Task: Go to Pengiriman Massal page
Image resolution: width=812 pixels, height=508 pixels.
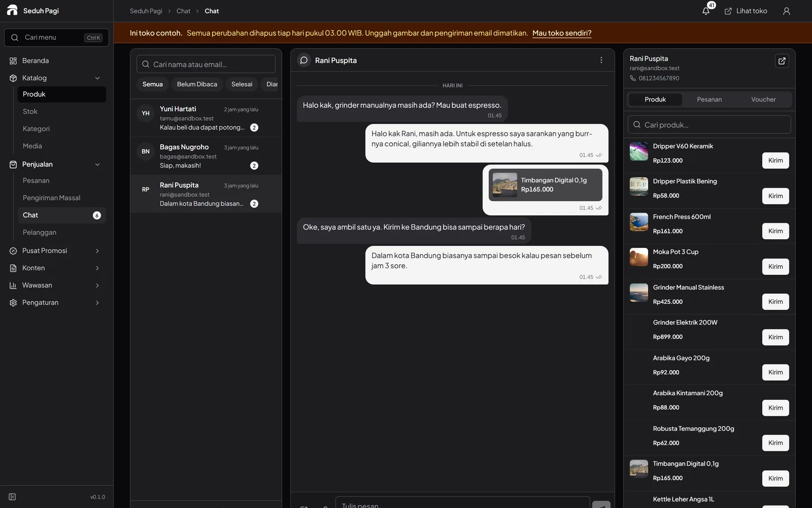Action: 61,198
